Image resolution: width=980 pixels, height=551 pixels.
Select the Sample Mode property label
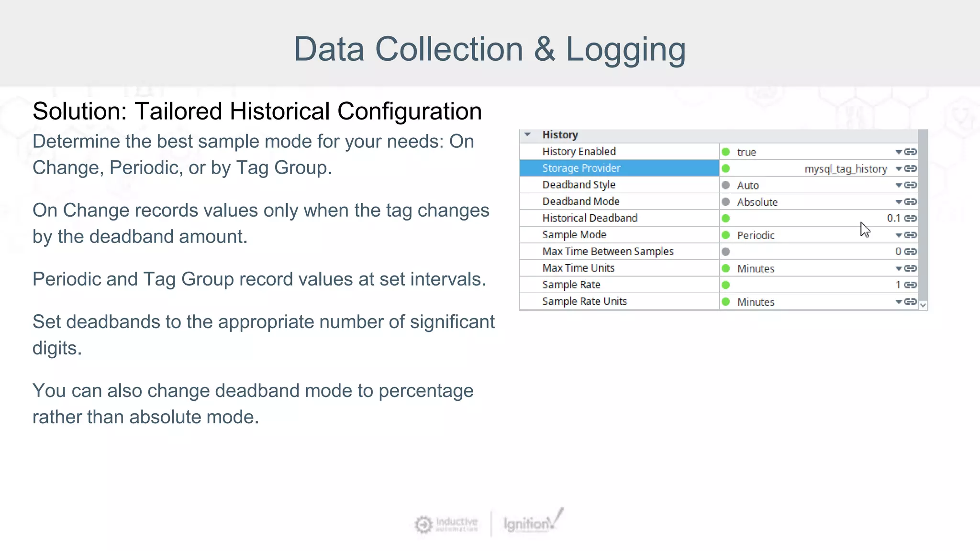[x=574, y=235]
